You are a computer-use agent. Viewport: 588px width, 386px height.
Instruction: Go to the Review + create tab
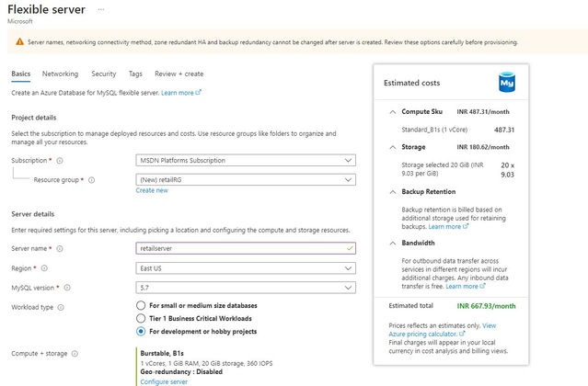coord(179,74)
